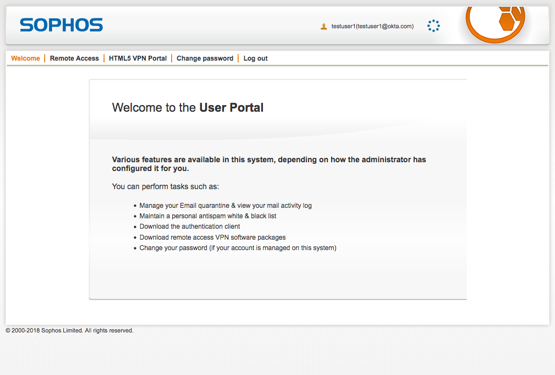
Task: Click the testuser1@okta.com username text
Action: pyautogui.click(x=372, y=26)
